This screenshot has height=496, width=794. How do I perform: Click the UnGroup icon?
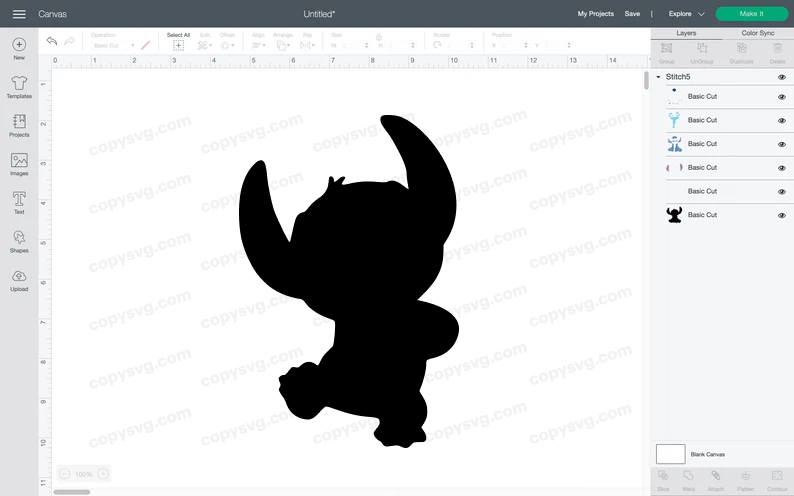tap(702, 48)
